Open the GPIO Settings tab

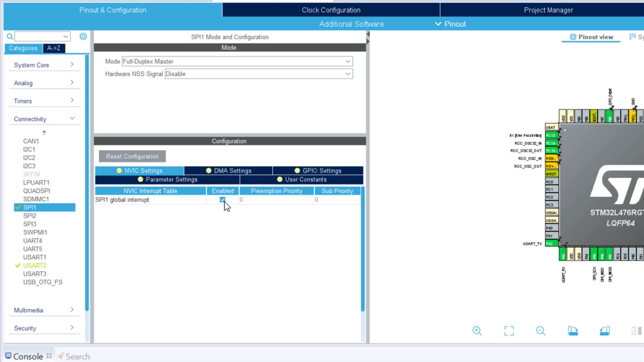pos(318,171)
